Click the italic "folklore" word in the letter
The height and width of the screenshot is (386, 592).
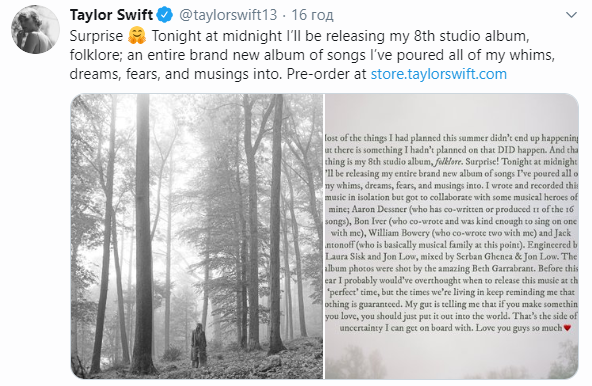(x=448, y=162)
